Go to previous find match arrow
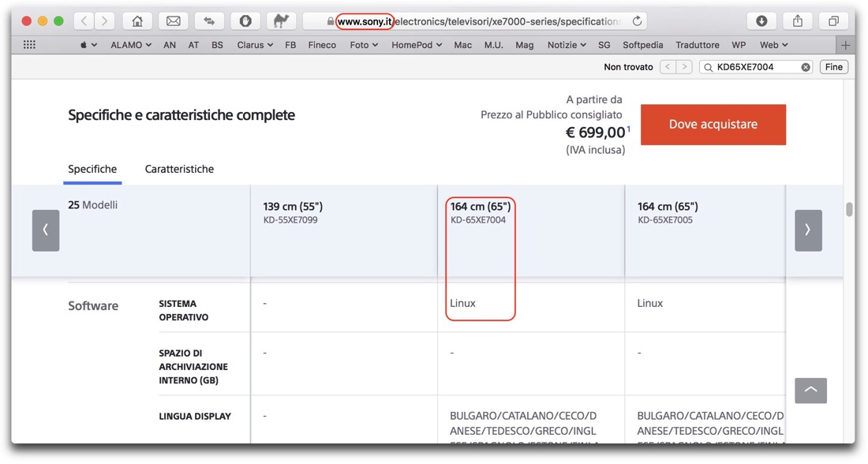This screenshot has height=464, width=868. (668, 67)
